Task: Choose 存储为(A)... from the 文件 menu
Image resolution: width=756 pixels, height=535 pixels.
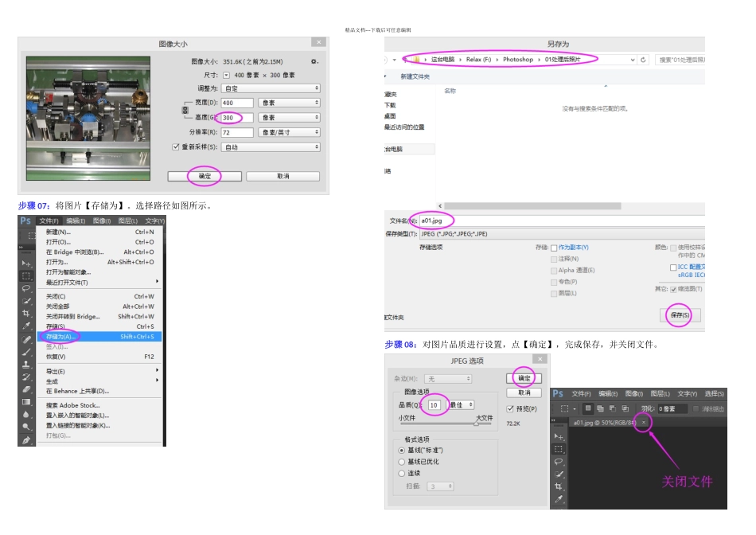Action: tap(99, 336)
